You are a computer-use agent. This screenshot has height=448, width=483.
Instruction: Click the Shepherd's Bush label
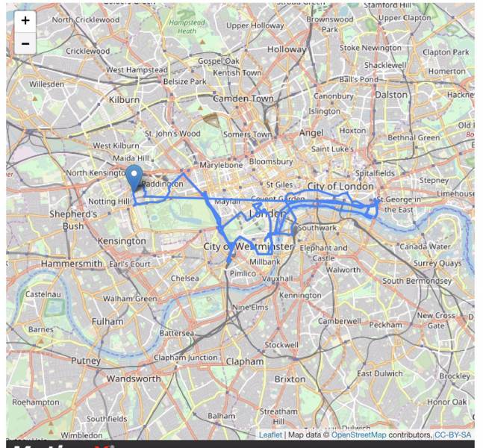tap(73, 220)
